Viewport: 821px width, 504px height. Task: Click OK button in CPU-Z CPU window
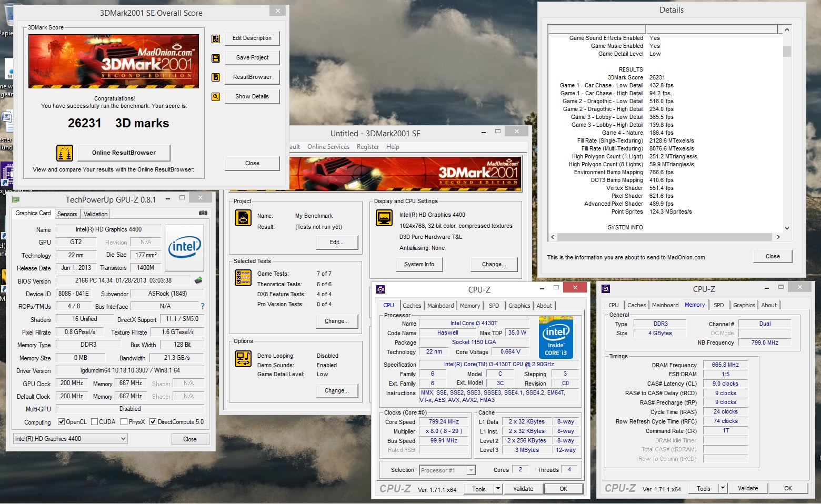563,489
